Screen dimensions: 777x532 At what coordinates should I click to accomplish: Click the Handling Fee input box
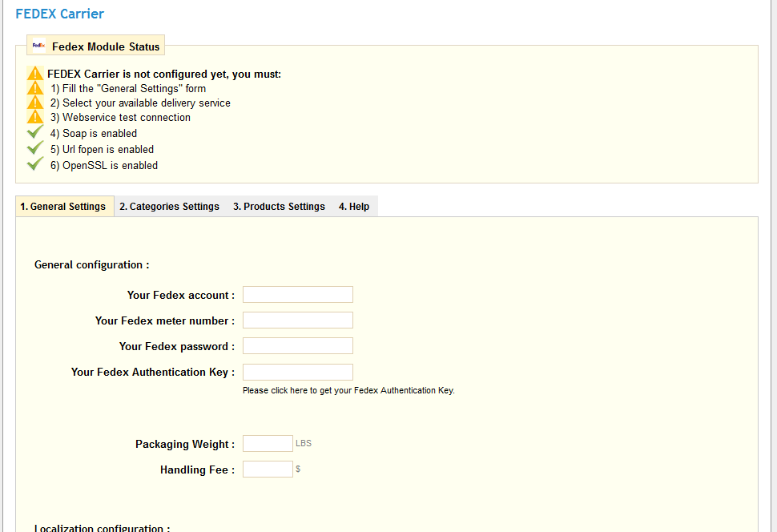coord(268,470)
